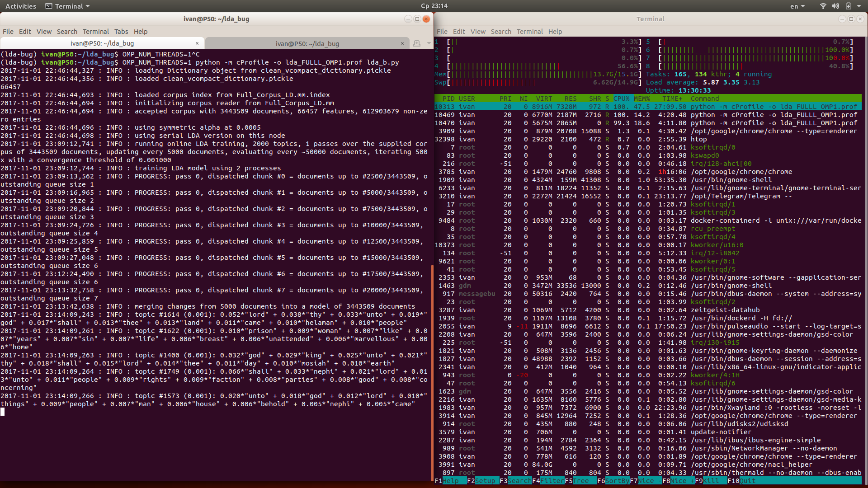Open the tab list dropdown arrow
This screenshot has width=868, height=488.
click(x=429, y=43)
